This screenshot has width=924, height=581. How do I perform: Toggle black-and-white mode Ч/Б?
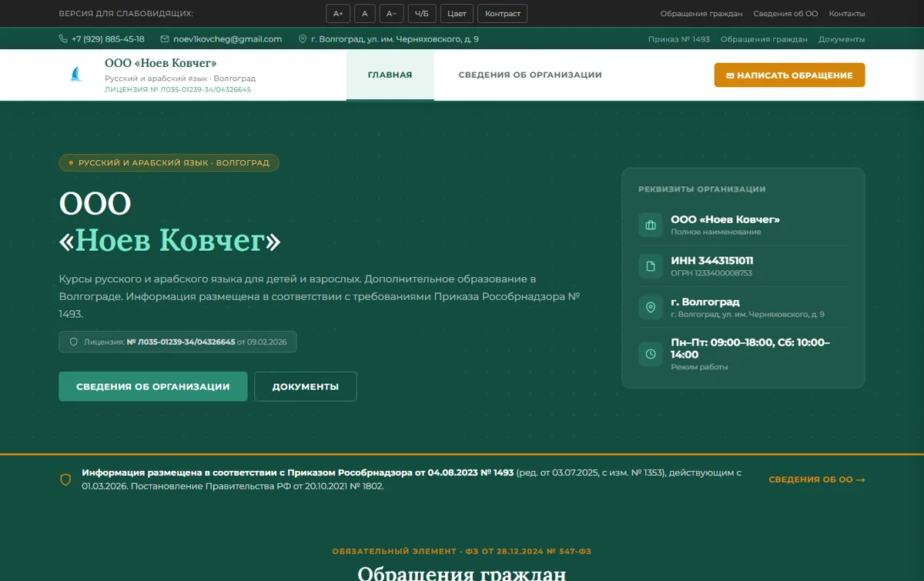pos(422,14)
